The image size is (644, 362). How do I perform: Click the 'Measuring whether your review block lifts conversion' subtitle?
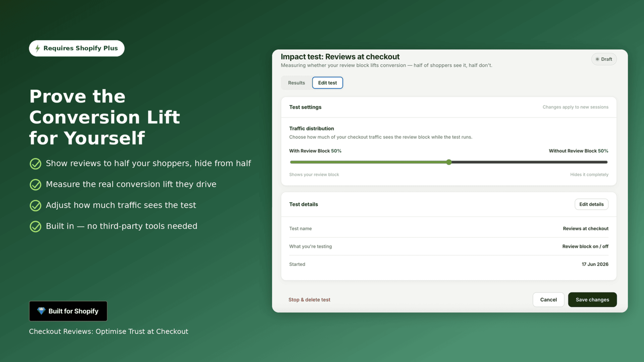(x=386, y=65)
